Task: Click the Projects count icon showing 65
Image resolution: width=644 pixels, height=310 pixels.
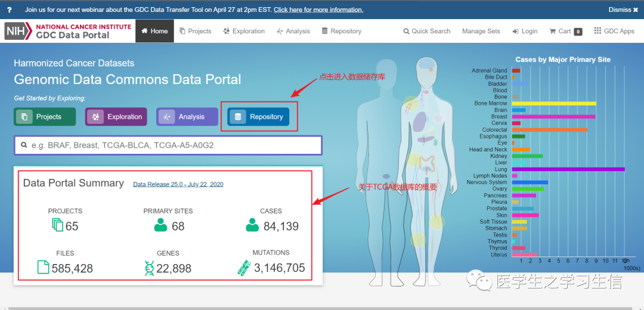Action: click(x=57, y=225)
